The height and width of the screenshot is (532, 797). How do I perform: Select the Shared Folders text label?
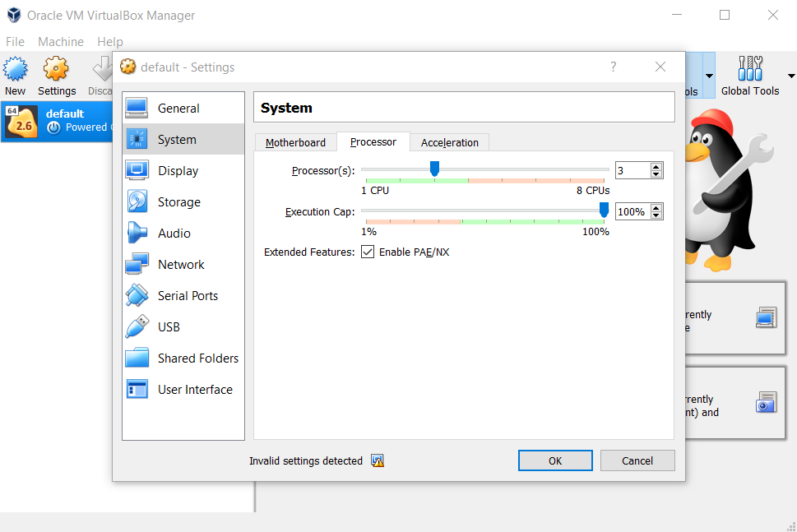[198, 359]
